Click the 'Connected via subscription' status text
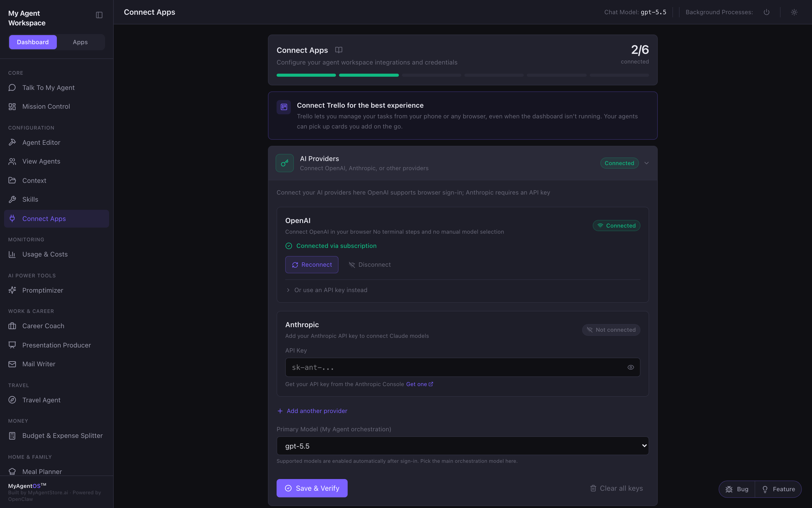This screenshot has width=812, height=508. pyautogui.click(x=336, y=246)
